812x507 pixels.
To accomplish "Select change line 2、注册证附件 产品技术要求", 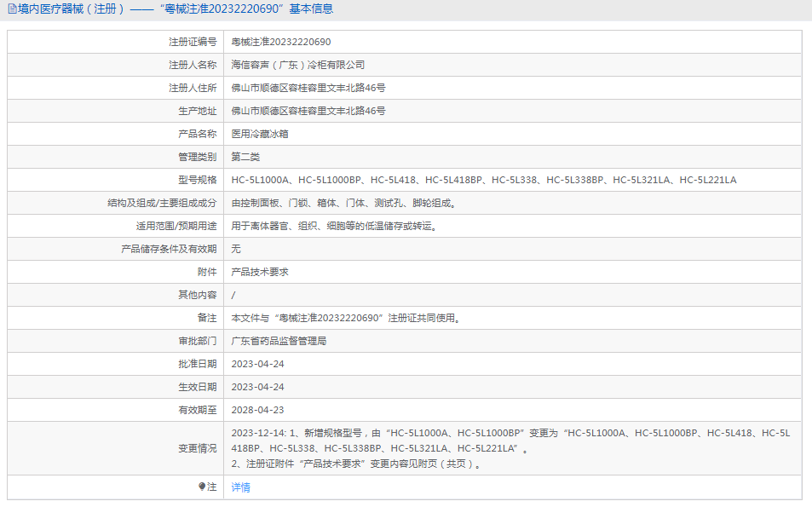I will [357, 464].
